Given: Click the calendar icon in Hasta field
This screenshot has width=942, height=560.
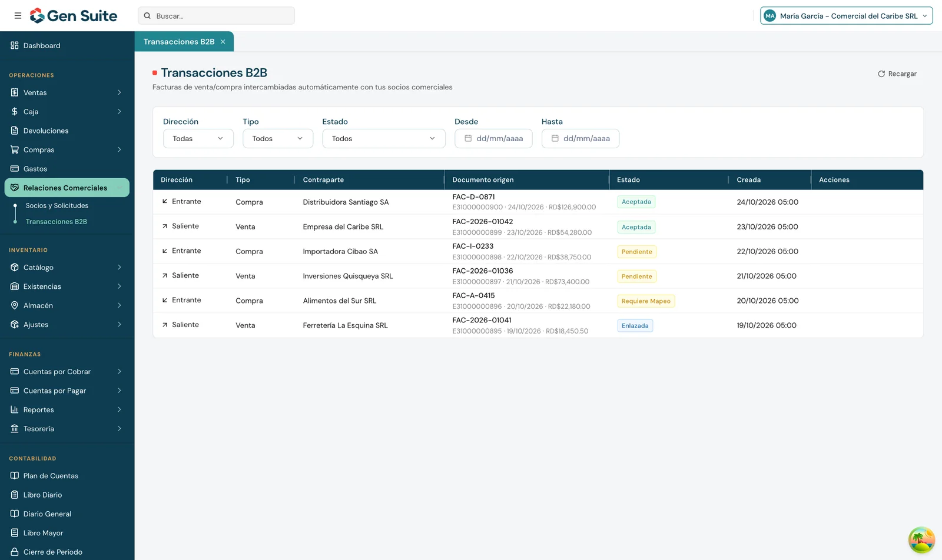Looking at the screenshot, I should click(555, 138).
